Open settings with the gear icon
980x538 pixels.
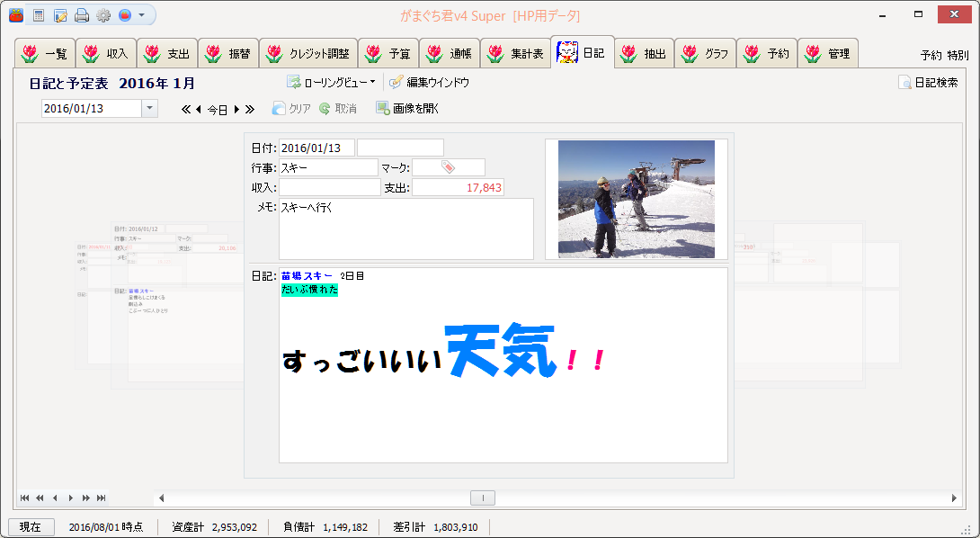click(x=103, y=15)
